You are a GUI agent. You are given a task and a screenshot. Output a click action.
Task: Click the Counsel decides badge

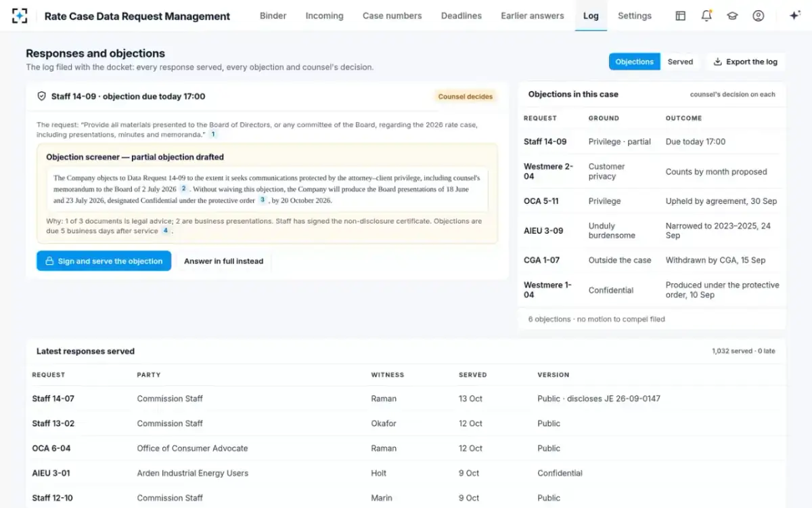(466, 96)
